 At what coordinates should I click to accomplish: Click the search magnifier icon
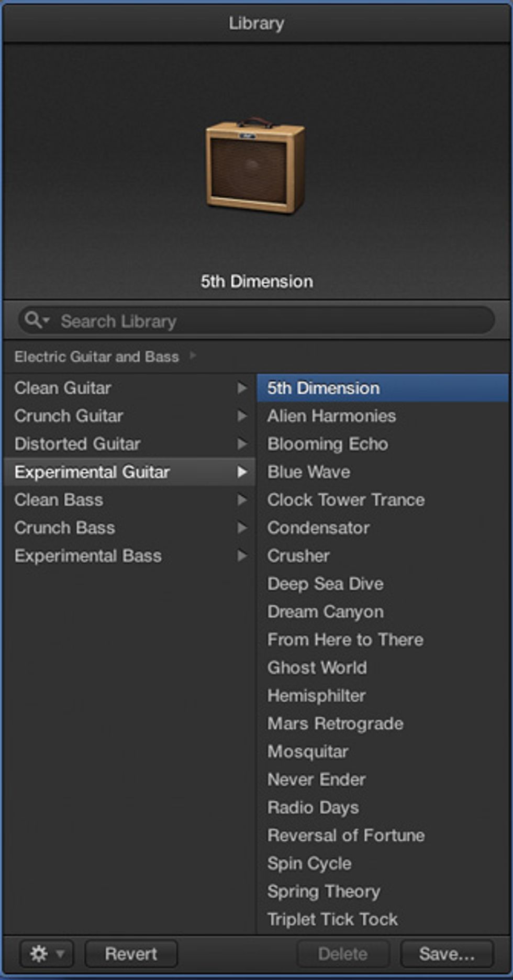(x=34, y=320)
